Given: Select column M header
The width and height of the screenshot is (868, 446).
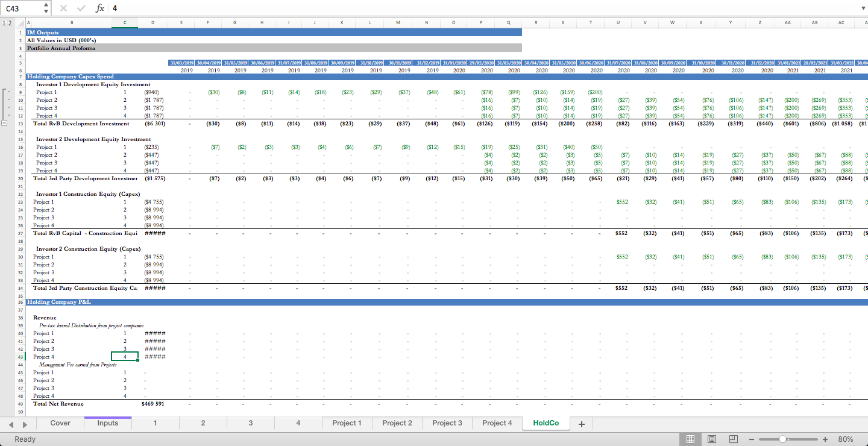Looking at the screenshot, I should click(398, 23).
